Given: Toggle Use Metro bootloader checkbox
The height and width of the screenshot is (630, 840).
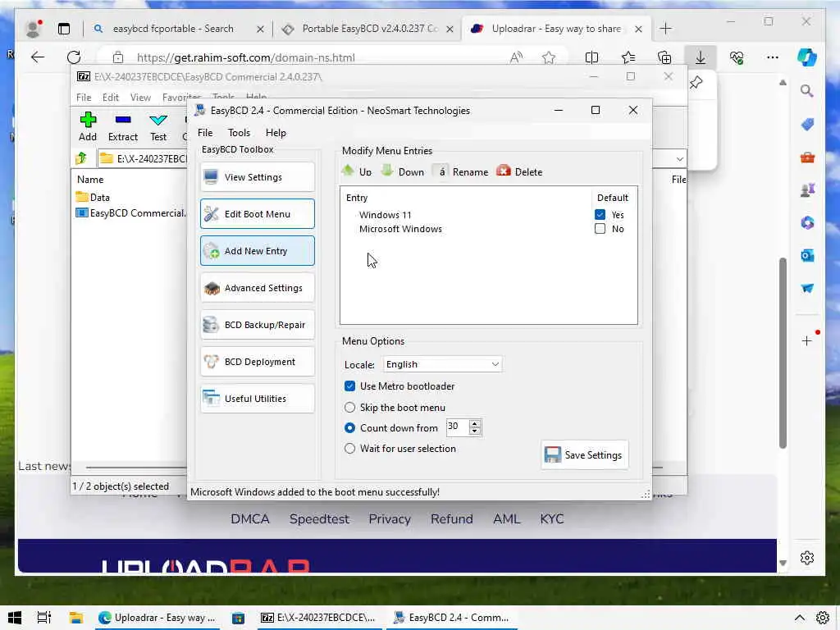Looking at the screenshot, I should [x=349, y=386].
